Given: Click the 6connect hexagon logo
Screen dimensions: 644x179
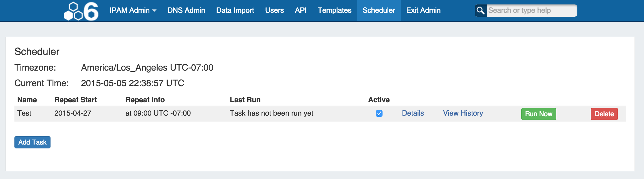Looking at the screenshot, I should click(81, 11).
